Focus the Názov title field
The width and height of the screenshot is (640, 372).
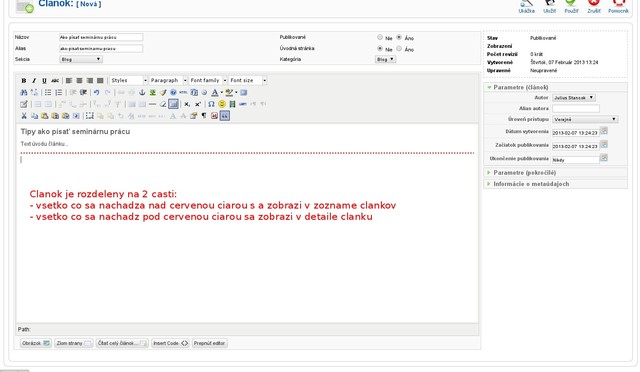[x=101, y=37]
